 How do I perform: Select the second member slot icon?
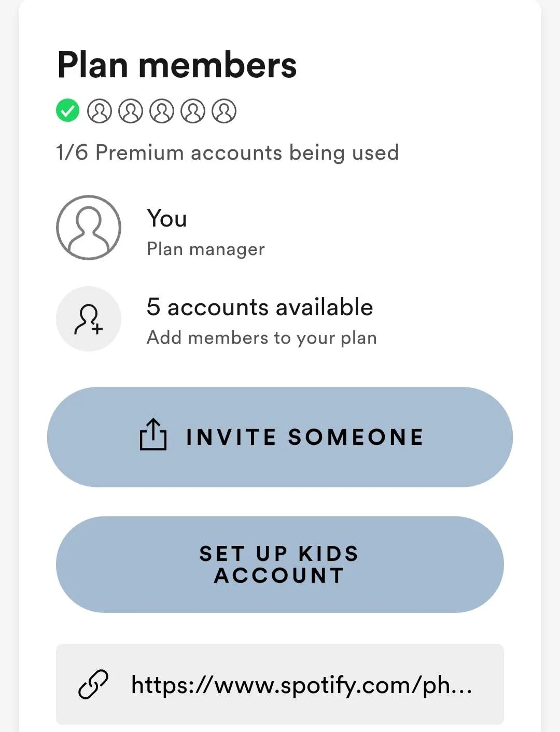(100, 111)
